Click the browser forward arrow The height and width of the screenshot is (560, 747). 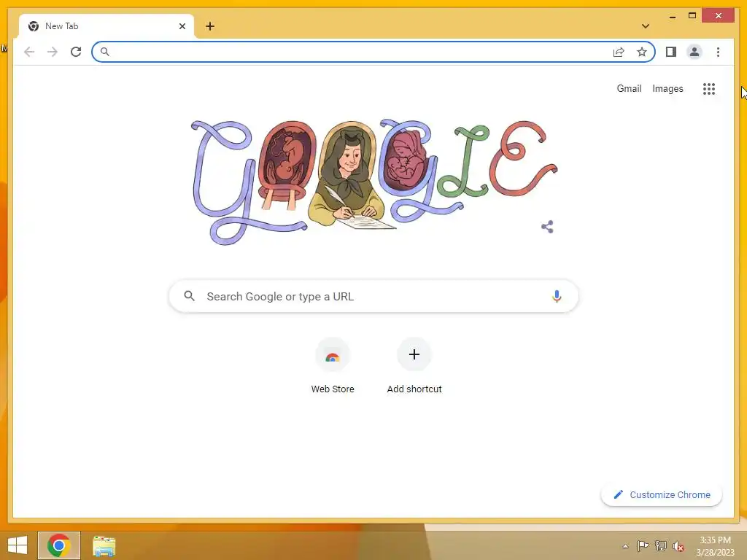click(53, 52)
